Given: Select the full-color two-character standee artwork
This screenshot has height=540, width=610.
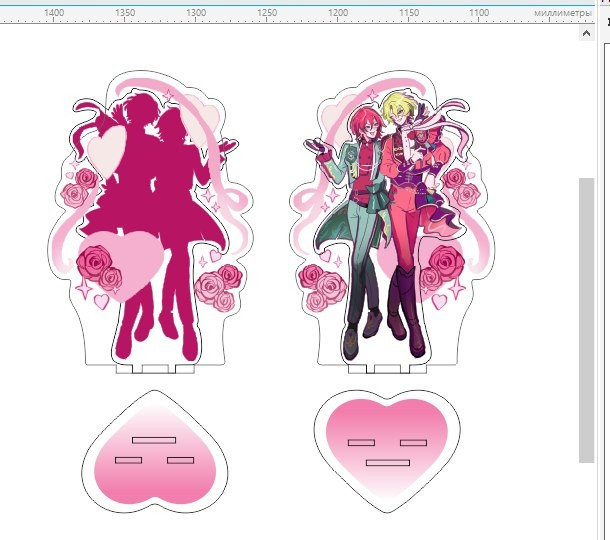Looking at the screenshot, I should (392, 222).
